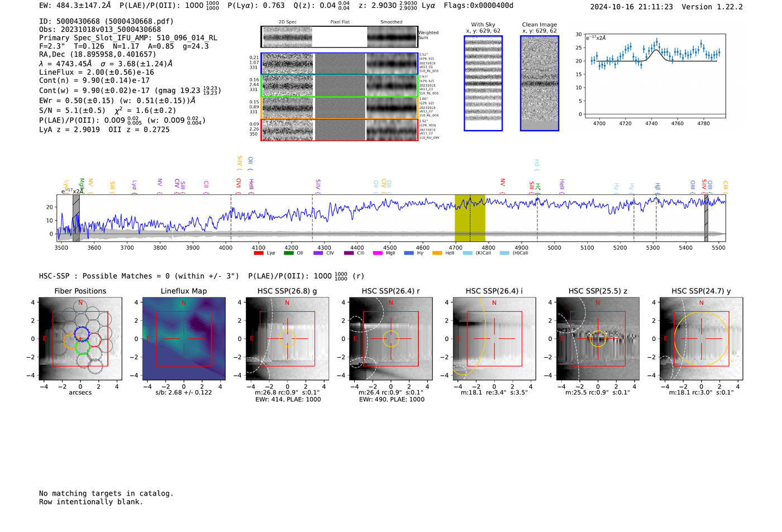This screenshot has width=782, height=532.
Task: Select the Weighted Sum 2D spectrum row
Action: [x=340, y=37]
